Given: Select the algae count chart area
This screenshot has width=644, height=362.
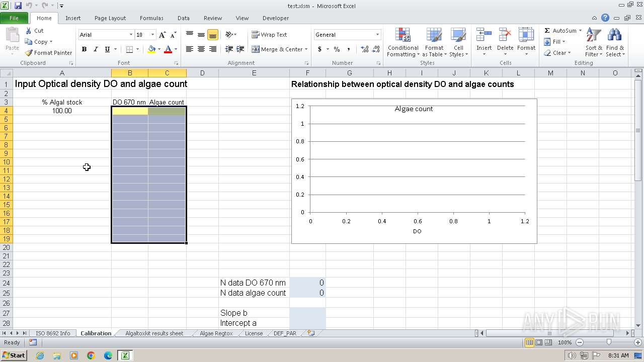Looking at the screenshot, I should pyautogui.click(x=414, y=171).
